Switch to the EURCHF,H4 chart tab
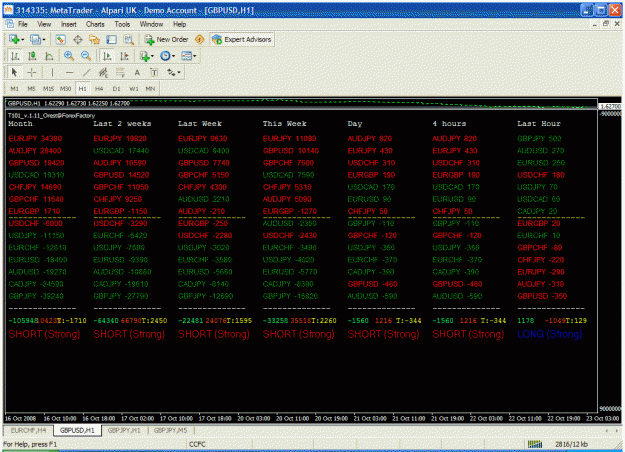The width and height of the screenshot is (625, 452). tap(28, 430)
